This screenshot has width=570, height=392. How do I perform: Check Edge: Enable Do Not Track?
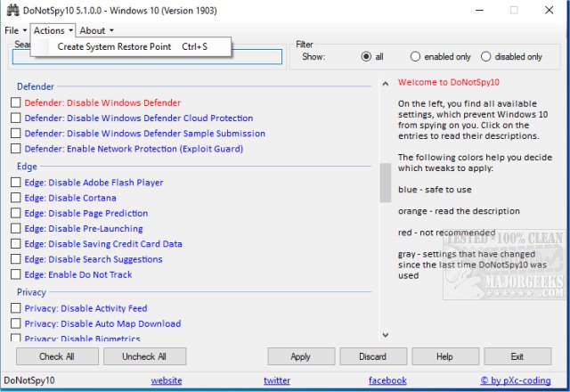click(16, 274)
